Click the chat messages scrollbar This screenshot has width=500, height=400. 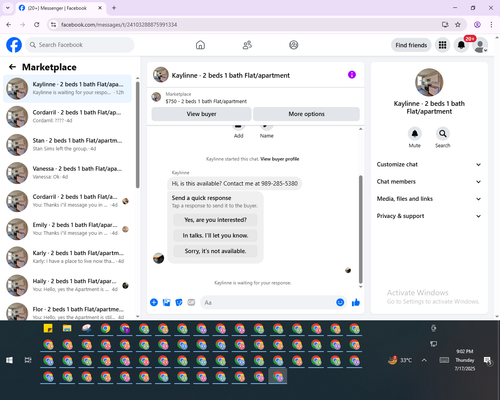click(360, 230)
